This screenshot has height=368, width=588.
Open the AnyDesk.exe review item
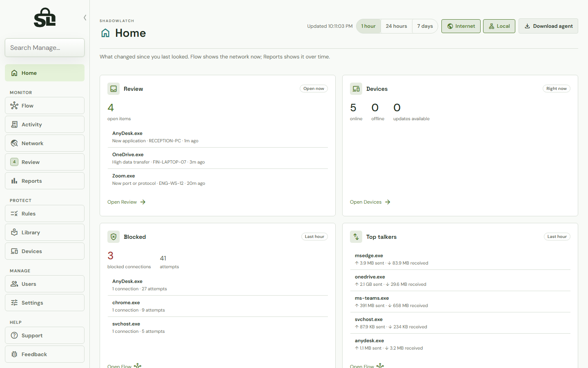[x=218, y=137]
